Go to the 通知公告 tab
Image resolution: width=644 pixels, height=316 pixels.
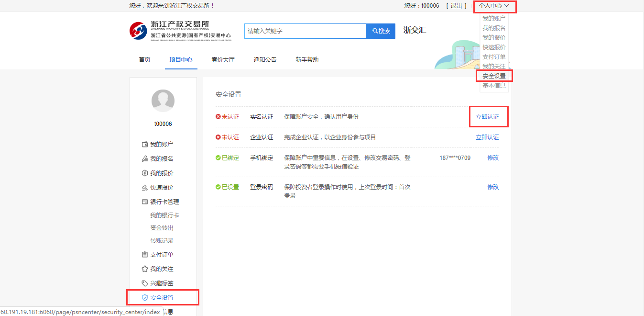tap(265, 60)
